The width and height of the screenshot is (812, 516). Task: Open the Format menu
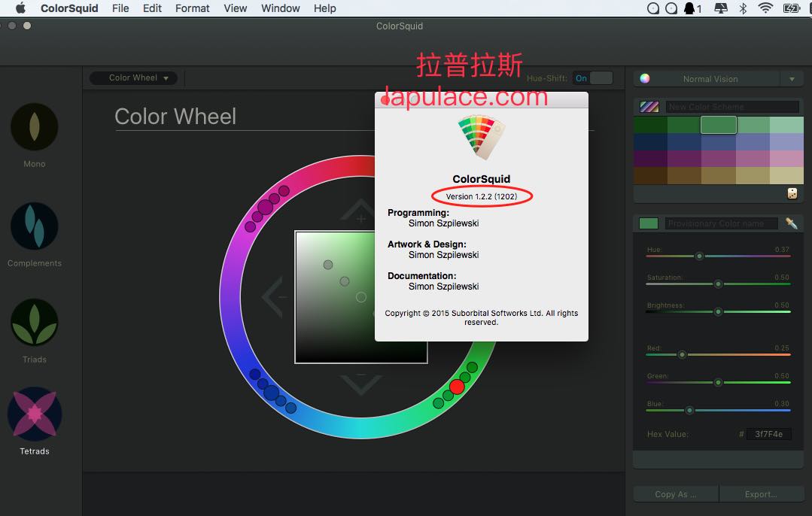(x=192, y=8)
